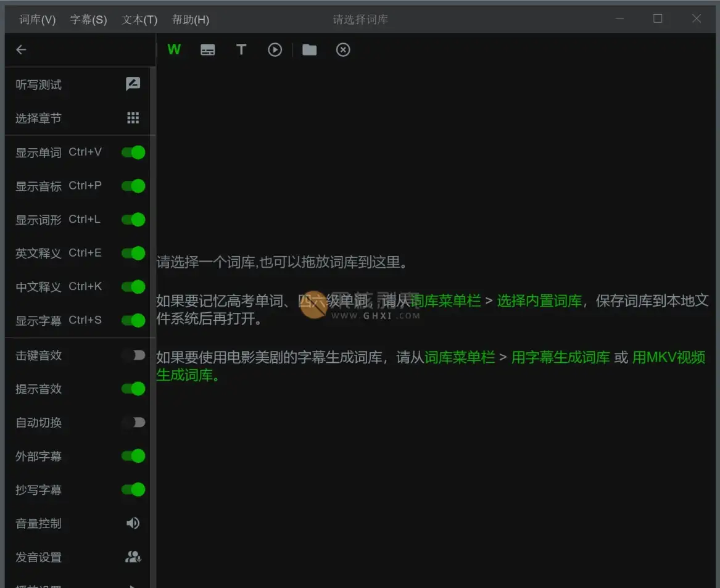Select the T text-copy mode icon
Screen dimensions: 720x588
241,50
